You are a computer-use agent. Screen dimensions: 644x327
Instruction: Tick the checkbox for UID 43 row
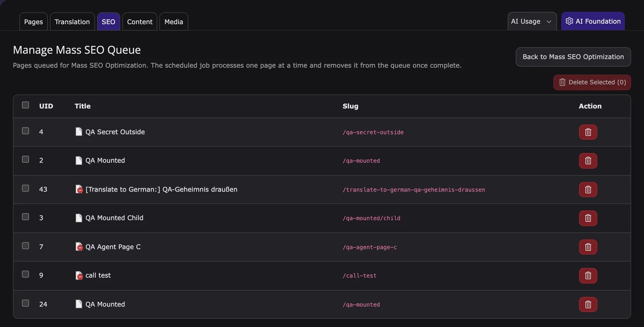(x=25, y=188)
